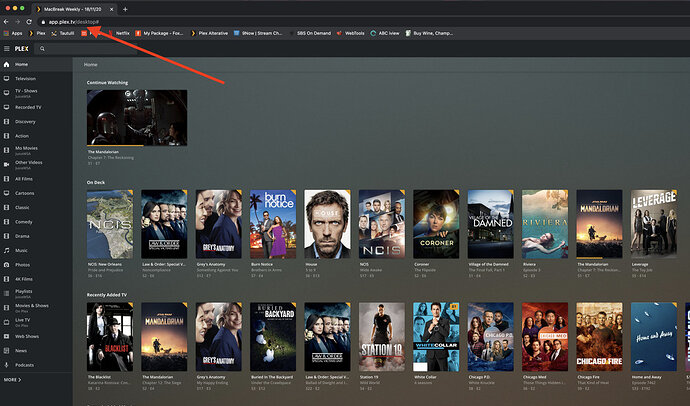The image size is (690, 406).
Task: Open Riviera poster in On Deck
Action: click(545, 224)
